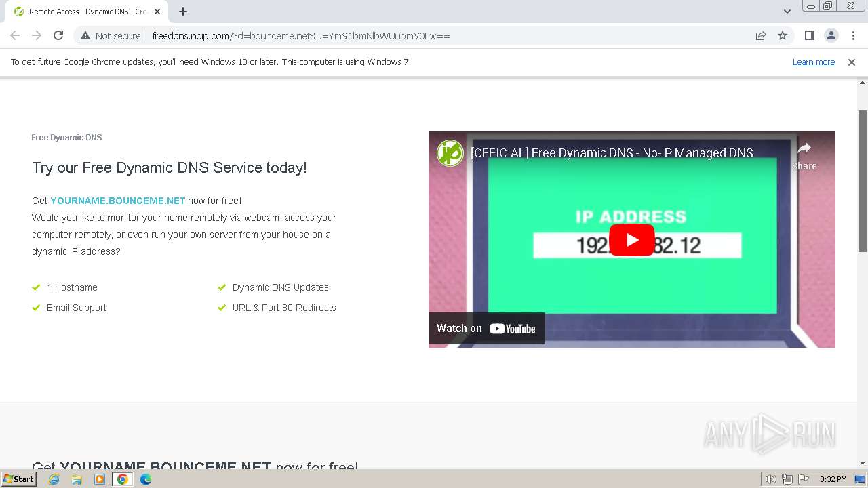Open the Chrome profile menu
This screenshot has height=488, width=868.
tap(831, 35)
